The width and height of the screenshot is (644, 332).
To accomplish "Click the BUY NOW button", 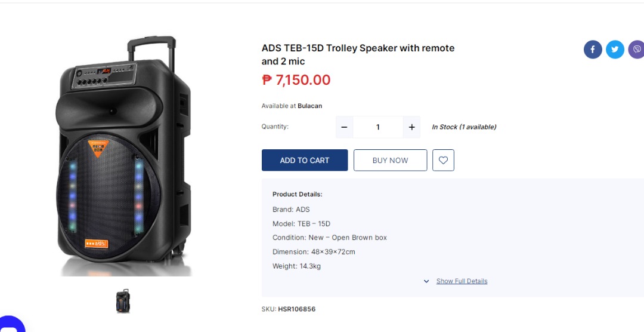I will point(390,160).
